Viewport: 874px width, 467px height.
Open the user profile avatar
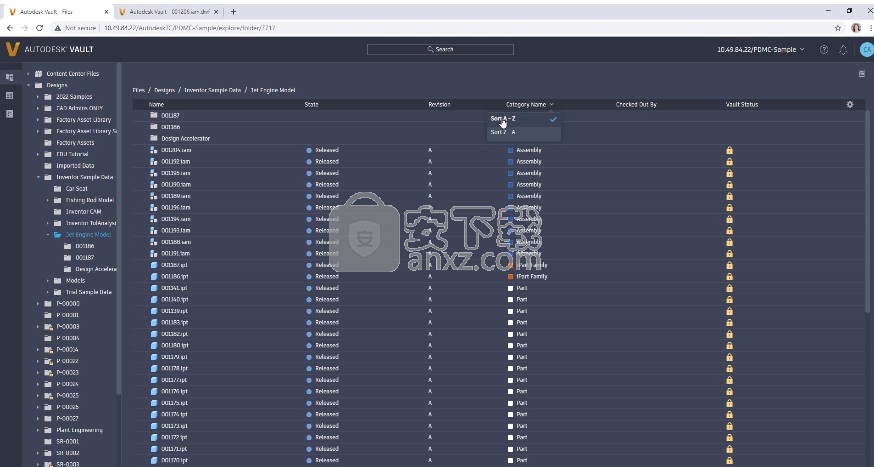[x=866, y=50]
